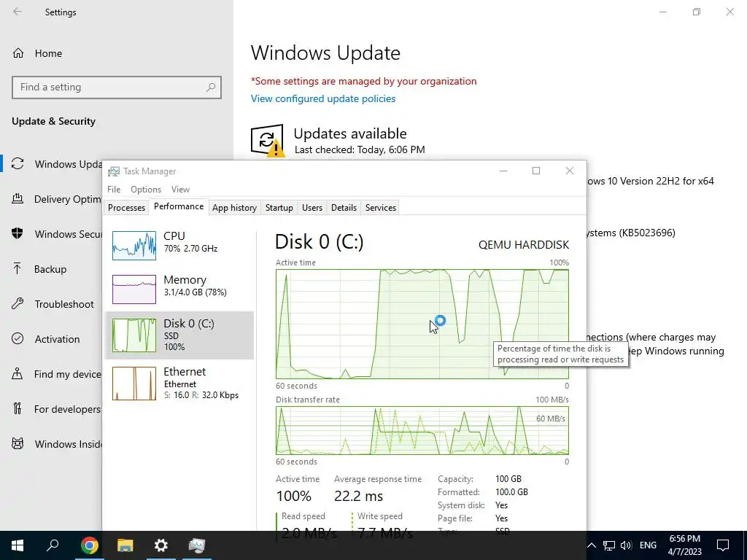Switch to the Services tab

coord(381,208)
